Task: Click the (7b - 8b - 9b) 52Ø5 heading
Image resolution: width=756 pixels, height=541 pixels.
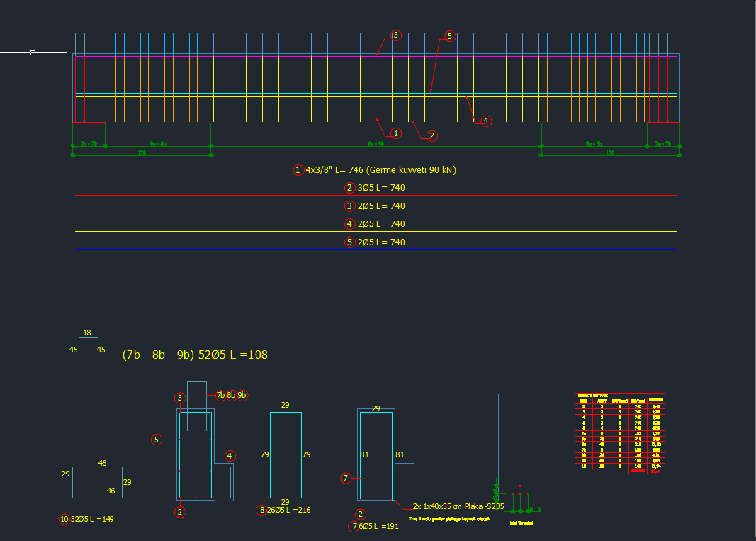Action: tap(195, 355)
